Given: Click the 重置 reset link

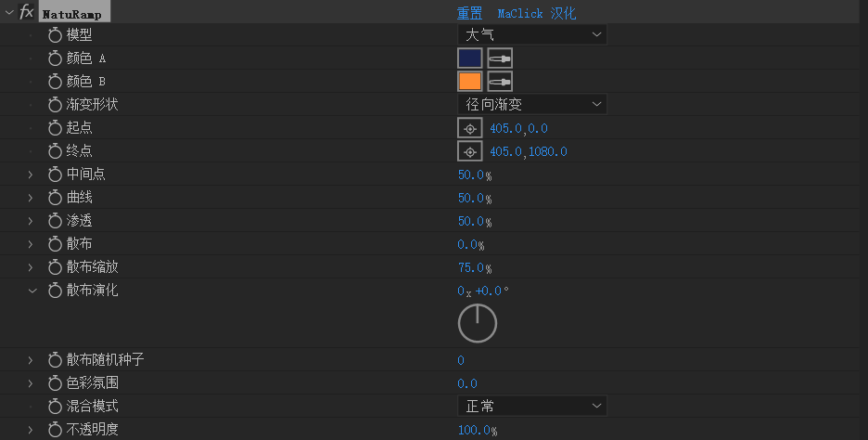Looking at the screenshot, I should (x=469, y=13).
